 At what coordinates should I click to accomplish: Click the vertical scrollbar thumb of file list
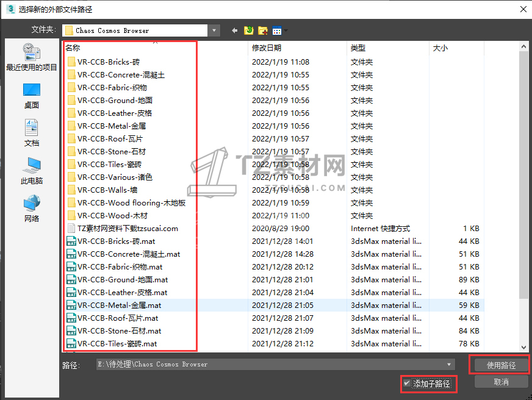tap(523, 175)
